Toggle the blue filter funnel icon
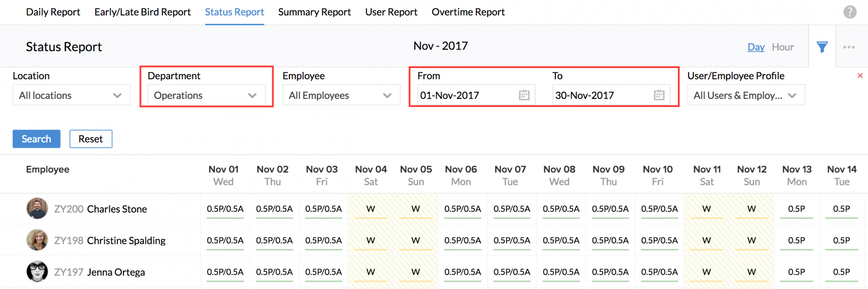The image size is (868, 289). pyautogui.click(x=822, y=47)
